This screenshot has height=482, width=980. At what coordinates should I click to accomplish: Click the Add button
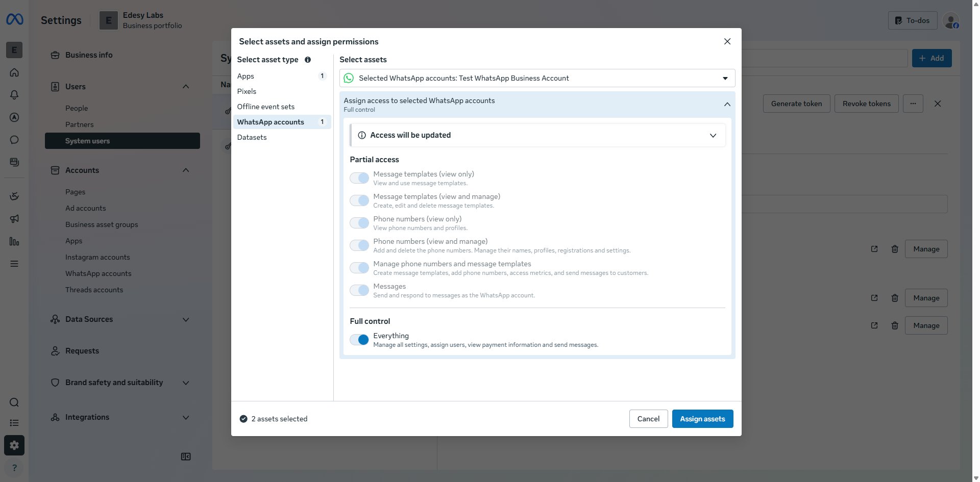pos(932,58)
